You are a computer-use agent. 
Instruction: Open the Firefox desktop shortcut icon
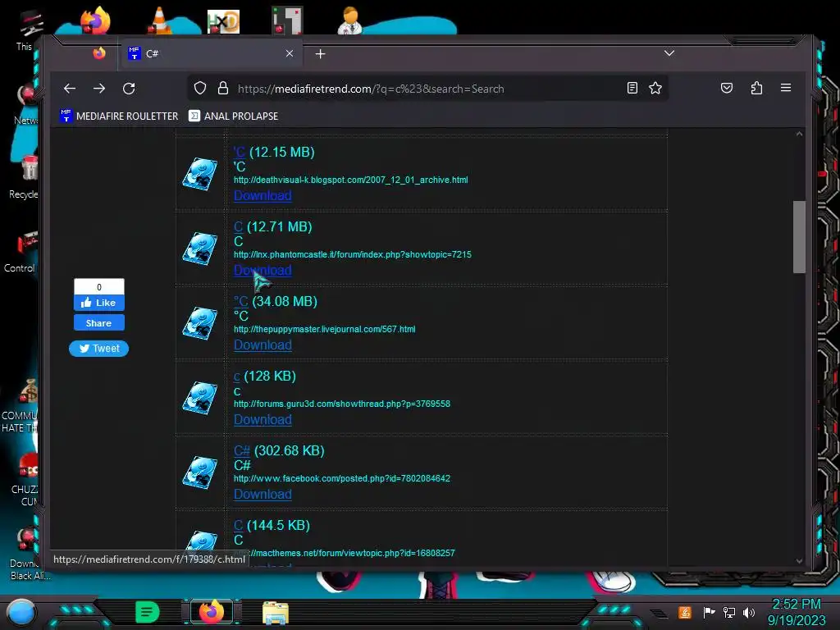(95, 21)
